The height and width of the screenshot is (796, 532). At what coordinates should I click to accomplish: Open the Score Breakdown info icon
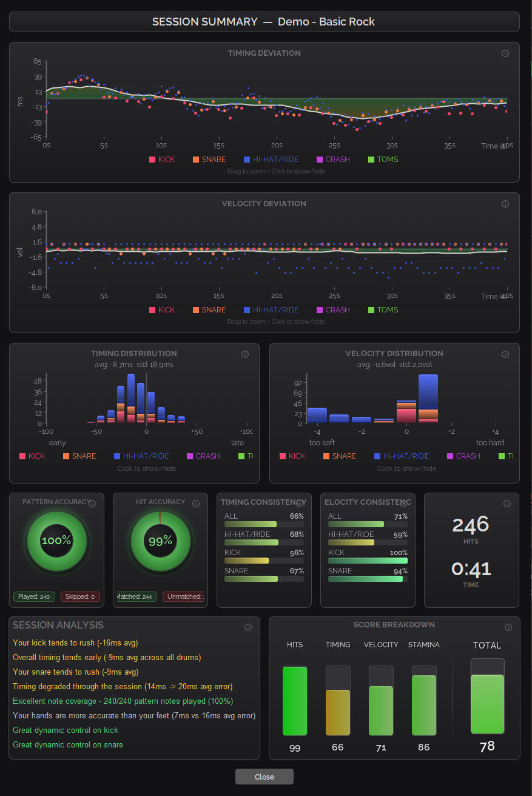click(508, 627)
